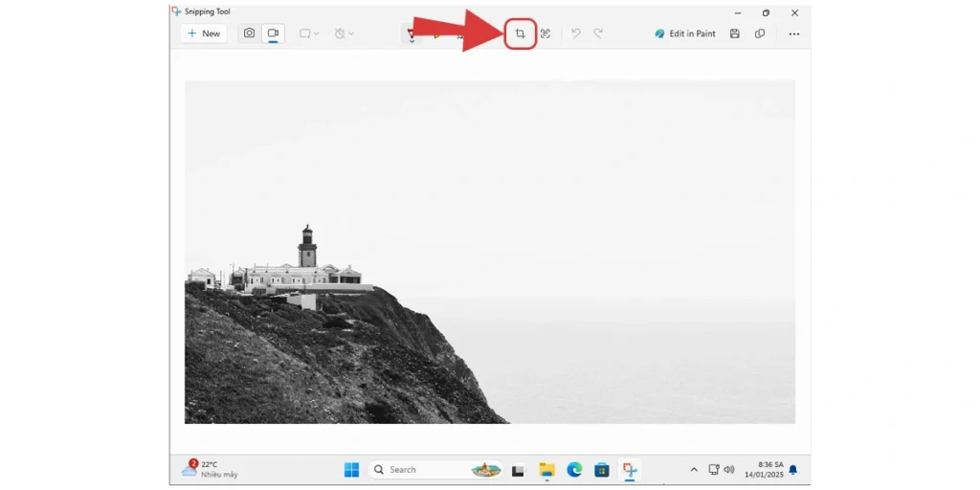Click the Edit in Paint button
The image size is (980, 490).
point(684,33)
